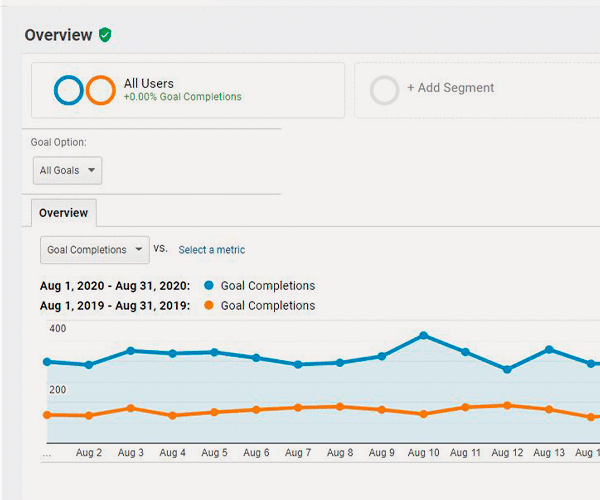Click the blue All Users segment circle
Viewport: 600px width, 500px height.
tap(68, 90)
